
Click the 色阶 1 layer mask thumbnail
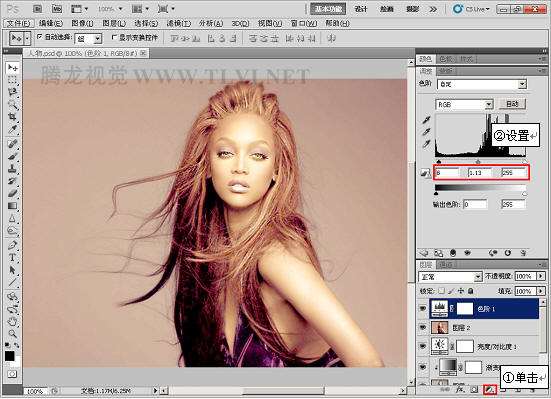pyautogui.click(x=465, y=308)
